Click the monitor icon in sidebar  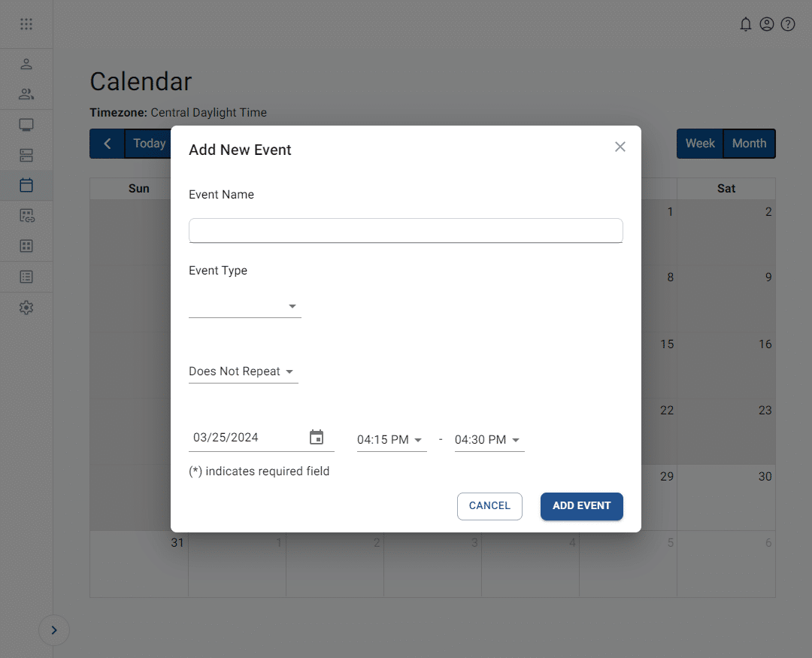point(26,125)
